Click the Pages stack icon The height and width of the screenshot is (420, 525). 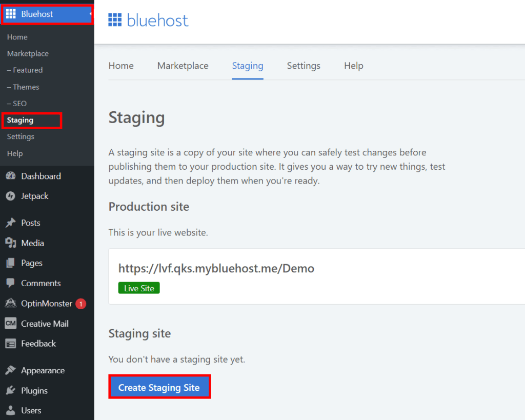coord(11,263)
